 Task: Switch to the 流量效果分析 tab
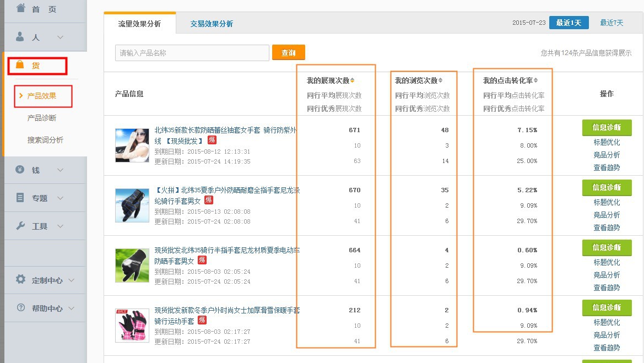point(139,24)
